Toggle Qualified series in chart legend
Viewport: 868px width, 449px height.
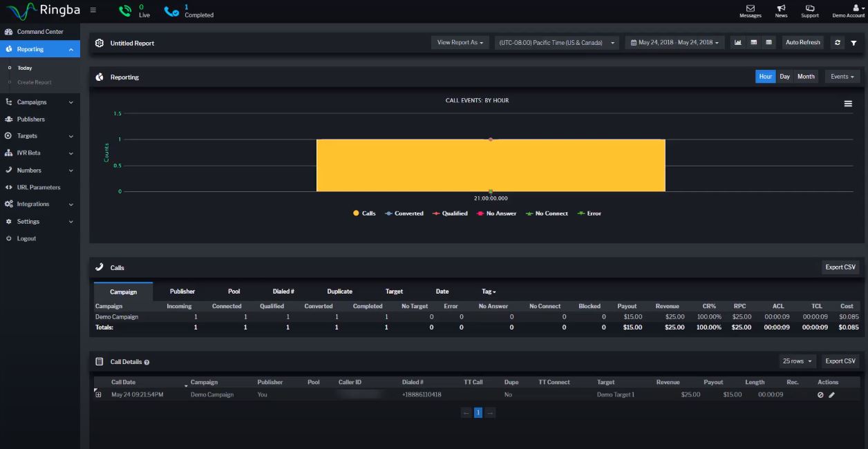point(450,213)
